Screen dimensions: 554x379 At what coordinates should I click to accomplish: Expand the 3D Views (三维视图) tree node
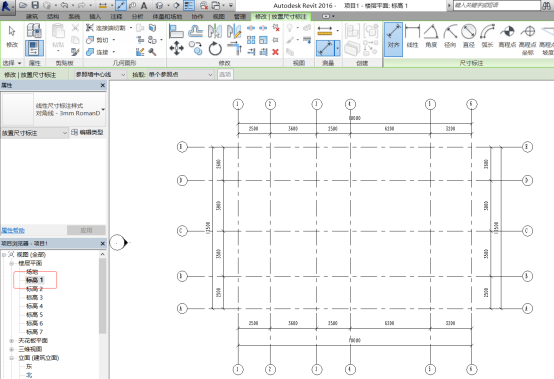point(12,349)
